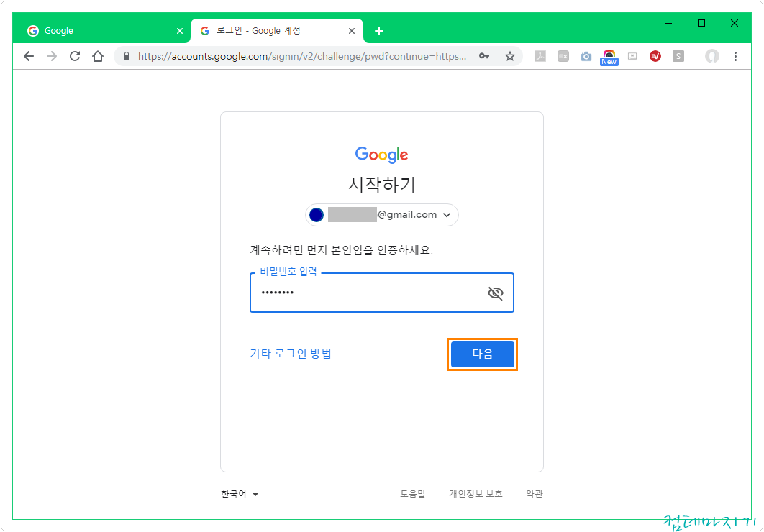The height and width of the screenshot is (532, 764).
Task: Switch to the Google tab
Action: tap(100, 31)
